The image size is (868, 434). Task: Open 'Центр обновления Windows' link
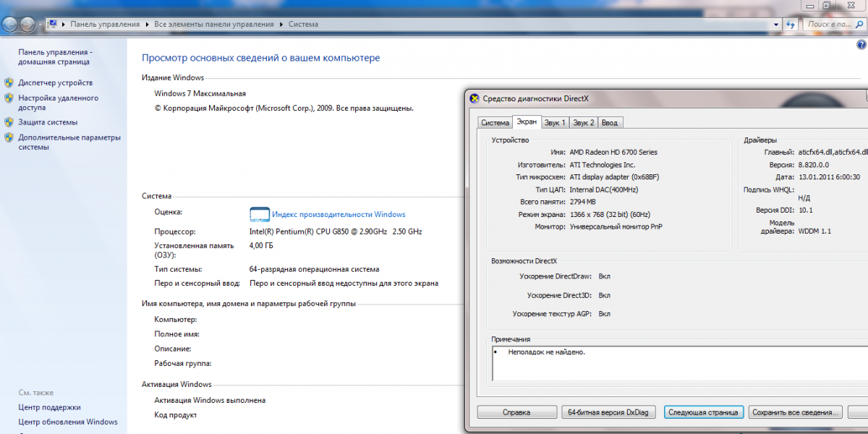68,422
